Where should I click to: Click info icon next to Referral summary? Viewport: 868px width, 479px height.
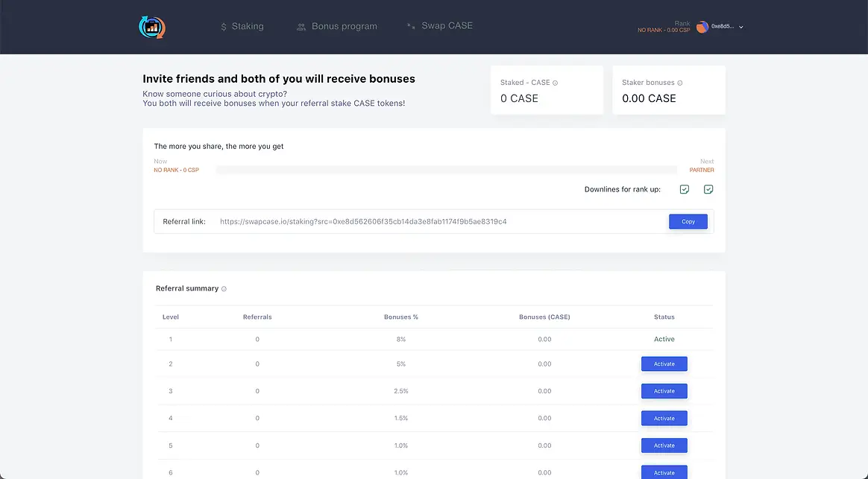click(224, 289)
